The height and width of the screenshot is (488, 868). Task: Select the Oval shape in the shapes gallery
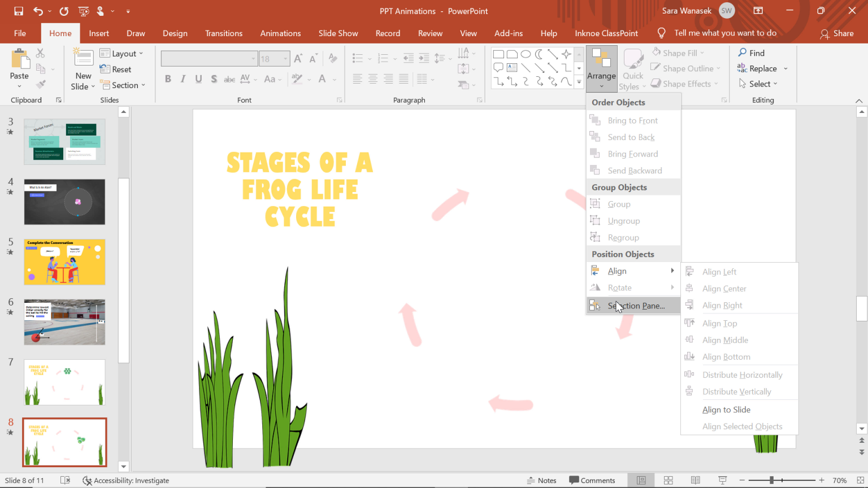coord(526,54)
